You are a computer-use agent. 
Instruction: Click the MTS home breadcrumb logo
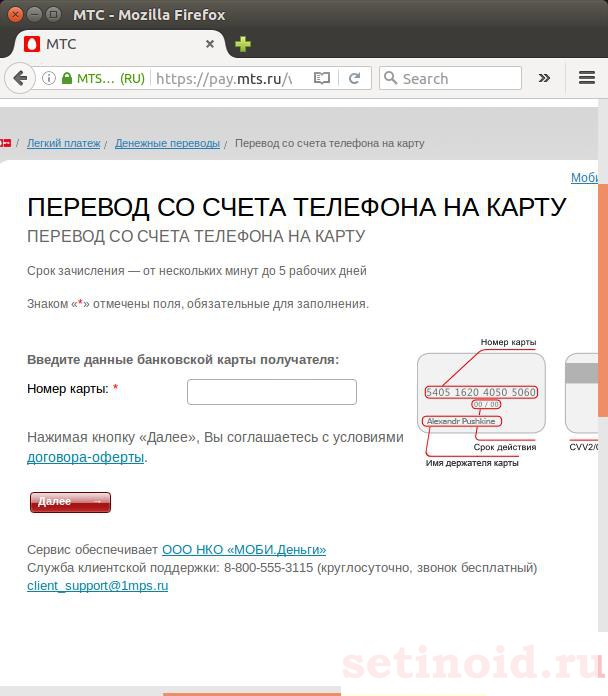5,143
